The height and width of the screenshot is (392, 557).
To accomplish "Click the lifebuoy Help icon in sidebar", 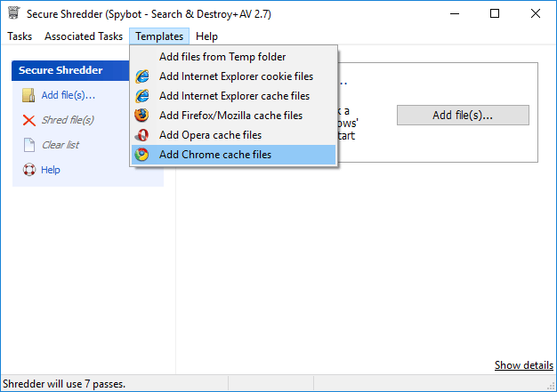I will tap(28, 170).
